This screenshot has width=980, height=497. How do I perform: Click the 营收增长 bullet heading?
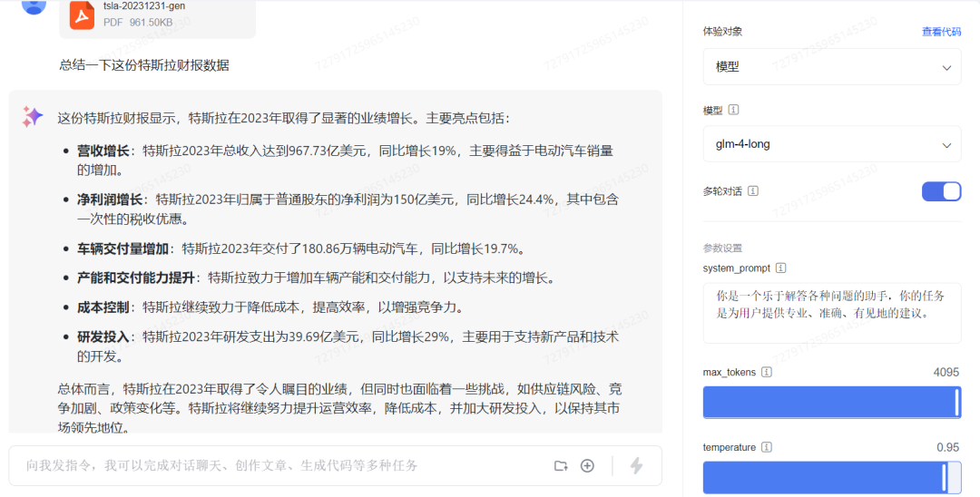tap(103, 151)
